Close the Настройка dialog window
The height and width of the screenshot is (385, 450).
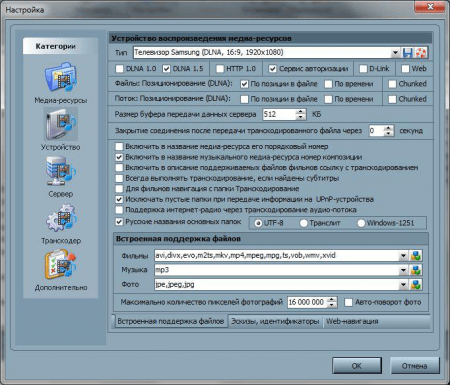[x=430, y=7]
